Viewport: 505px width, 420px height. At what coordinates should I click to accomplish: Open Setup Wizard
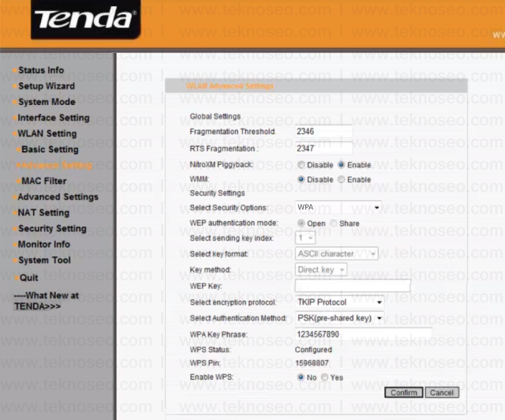tap(47, 86)
